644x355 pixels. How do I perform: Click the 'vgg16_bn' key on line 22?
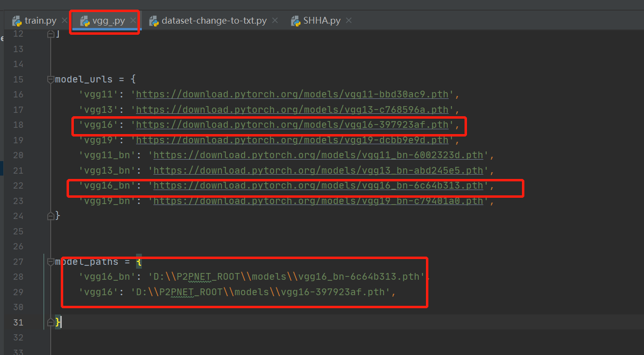click(107, 186)
